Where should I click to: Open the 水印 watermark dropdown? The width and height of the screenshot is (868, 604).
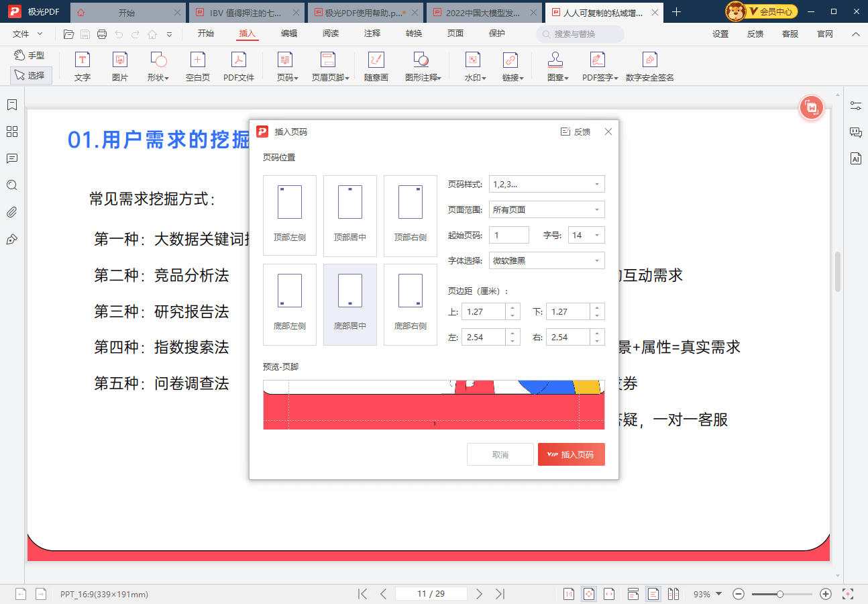(475, 67)
